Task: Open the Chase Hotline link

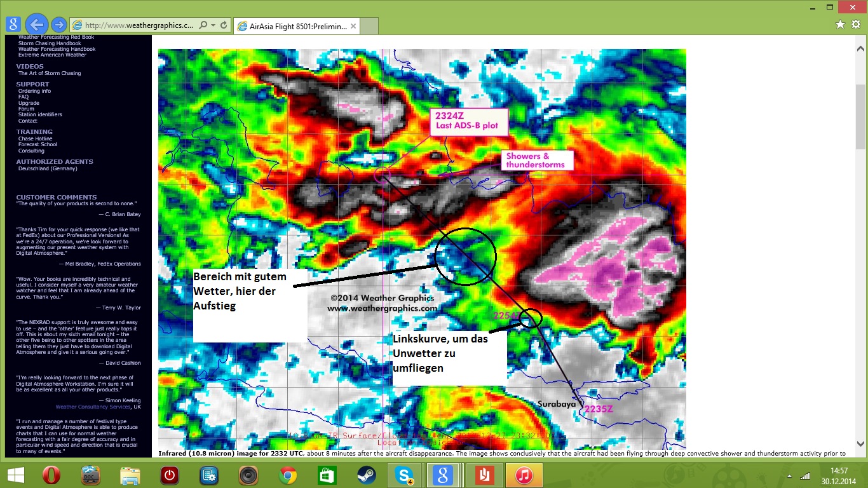Action: click(x=36, y=139)
